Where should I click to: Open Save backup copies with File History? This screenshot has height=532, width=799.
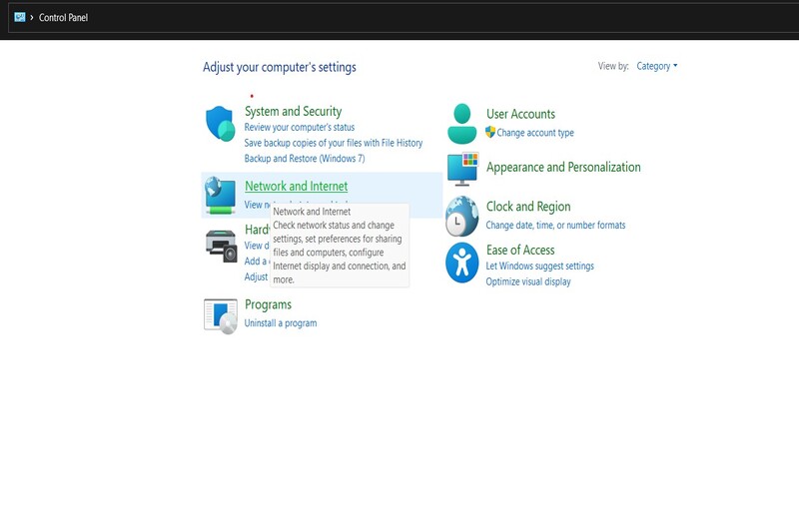tap(333, 143)
